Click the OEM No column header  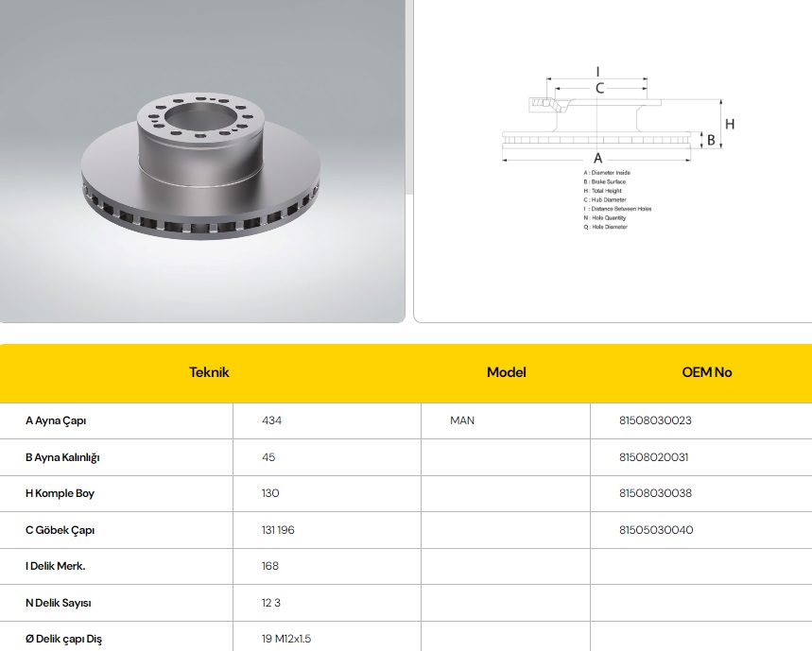tap(706, 372)
